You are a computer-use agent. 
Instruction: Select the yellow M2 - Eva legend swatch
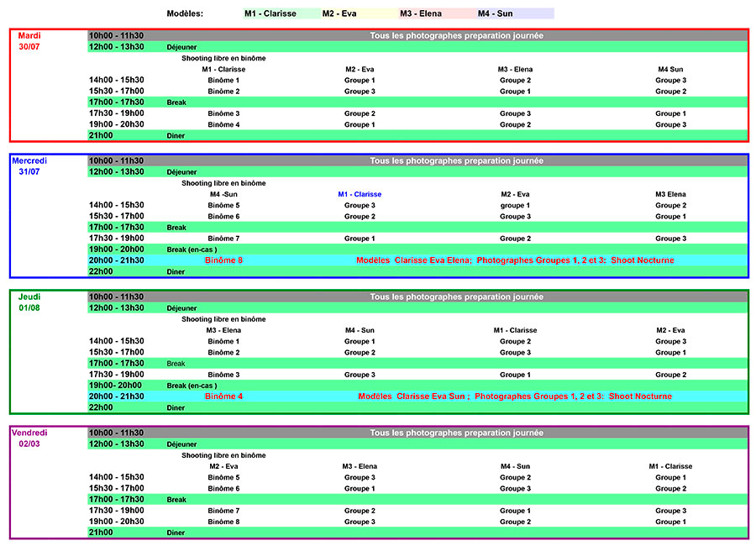[x=349, y=13]
